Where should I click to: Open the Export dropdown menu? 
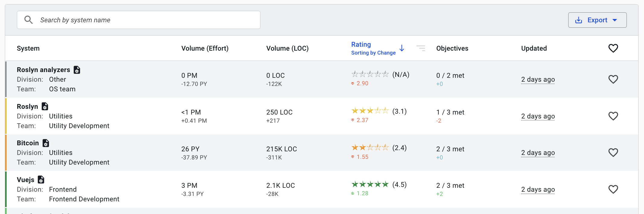597,20
